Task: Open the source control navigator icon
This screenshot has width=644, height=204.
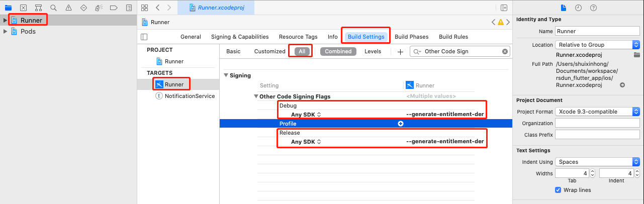Action: 23,8
